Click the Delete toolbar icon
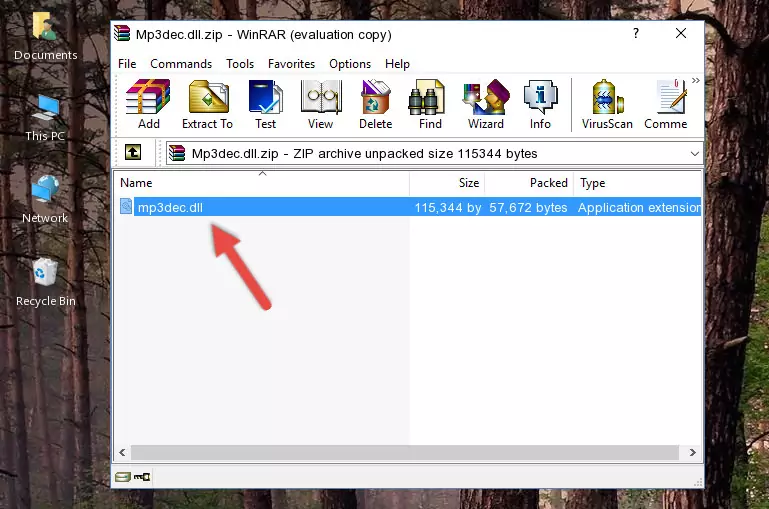769x509 pixels. point(375,104)
